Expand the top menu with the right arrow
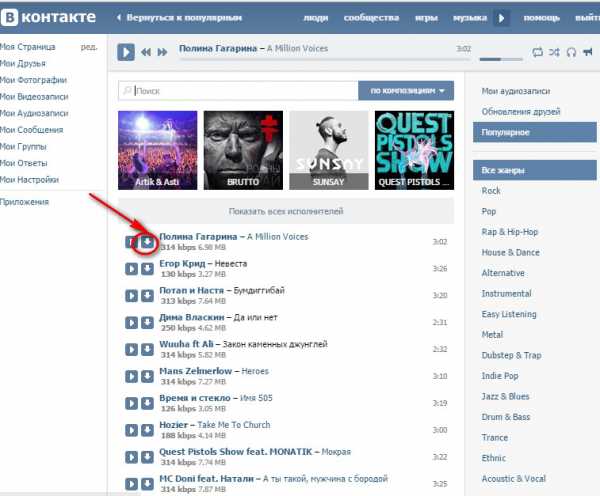Screen dimensions: 600x496 pos(501,18)
